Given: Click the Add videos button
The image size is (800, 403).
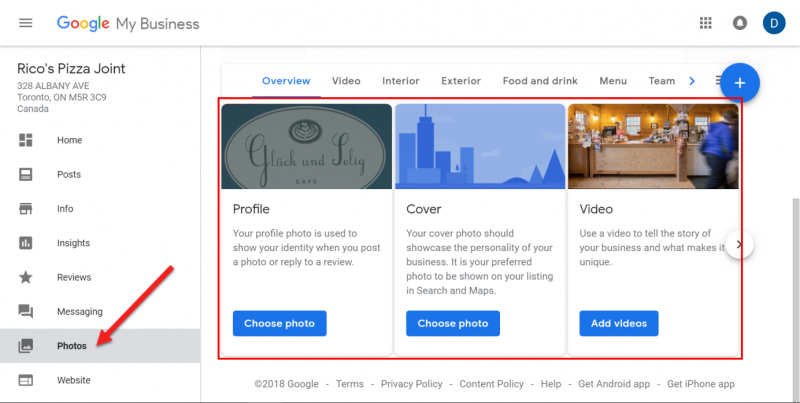Looking at the screenshot, I should tap(619, 323).
